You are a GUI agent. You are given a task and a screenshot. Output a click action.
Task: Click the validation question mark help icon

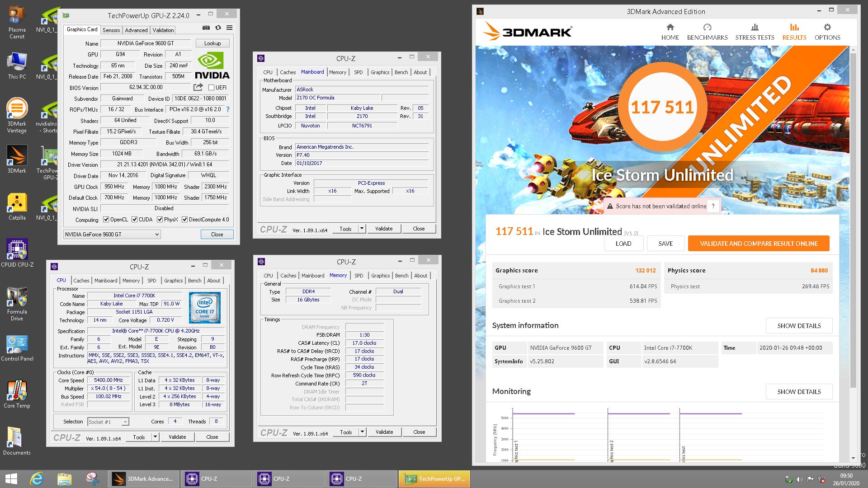pyautogui.click(x=713, y=206)
